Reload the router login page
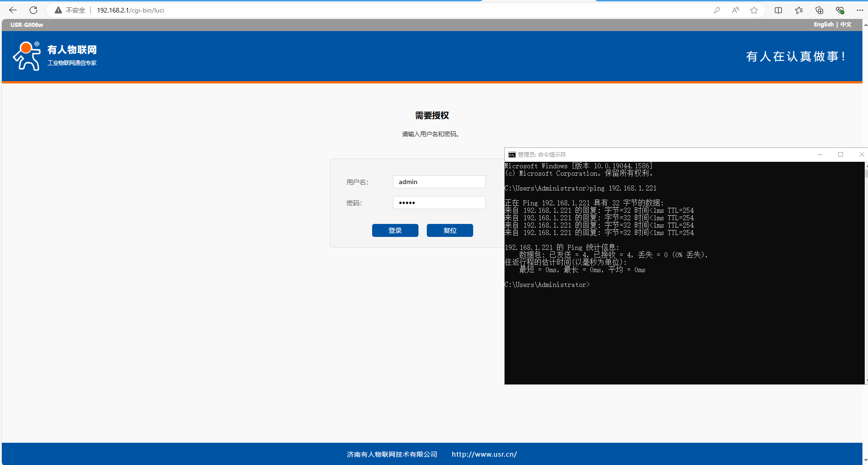This screenshot has height=465, width=868. (33, 10)
